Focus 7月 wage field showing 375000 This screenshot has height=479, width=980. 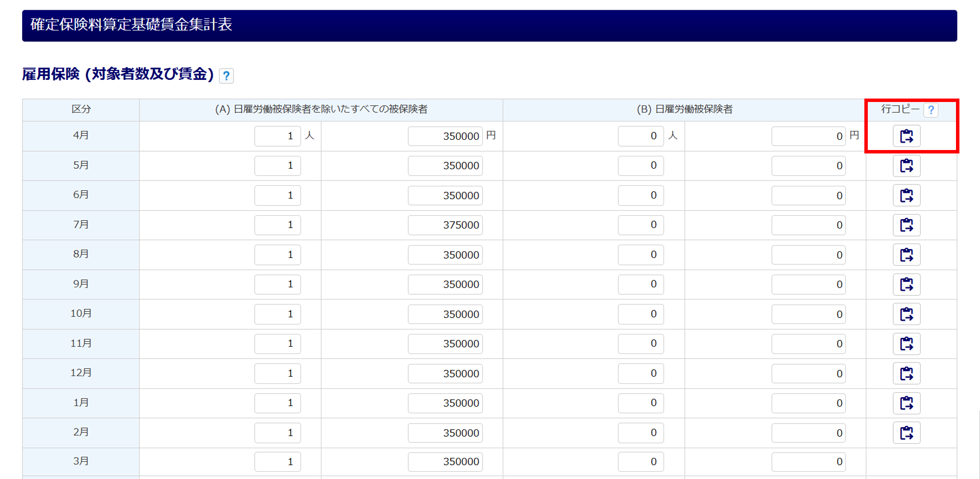[x=445, y=225]
